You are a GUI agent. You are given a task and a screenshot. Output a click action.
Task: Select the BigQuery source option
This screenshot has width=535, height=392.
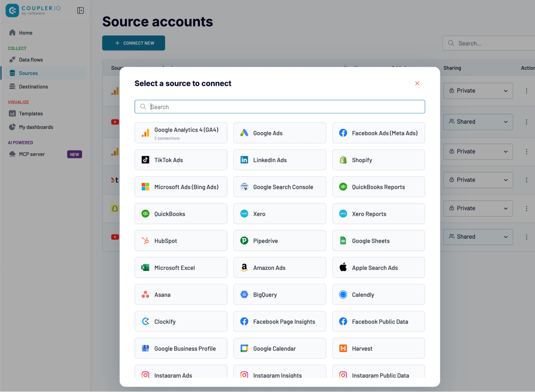(279, 294)
